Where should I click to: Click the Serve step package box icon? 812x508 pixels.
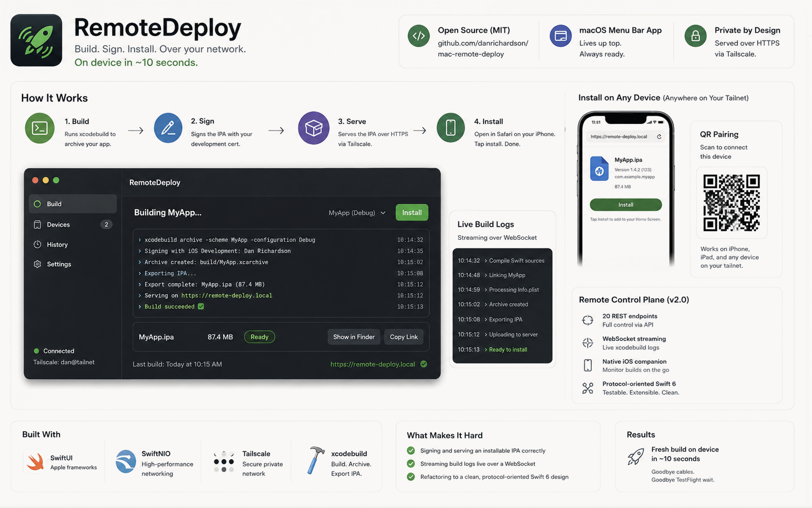(x=314, y=128)
